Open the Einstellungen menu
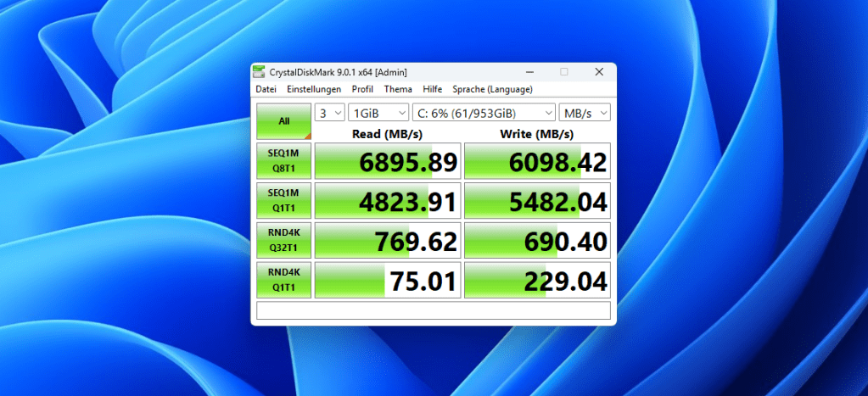Screen dimensions: 868x396 (x=314, y=89)
